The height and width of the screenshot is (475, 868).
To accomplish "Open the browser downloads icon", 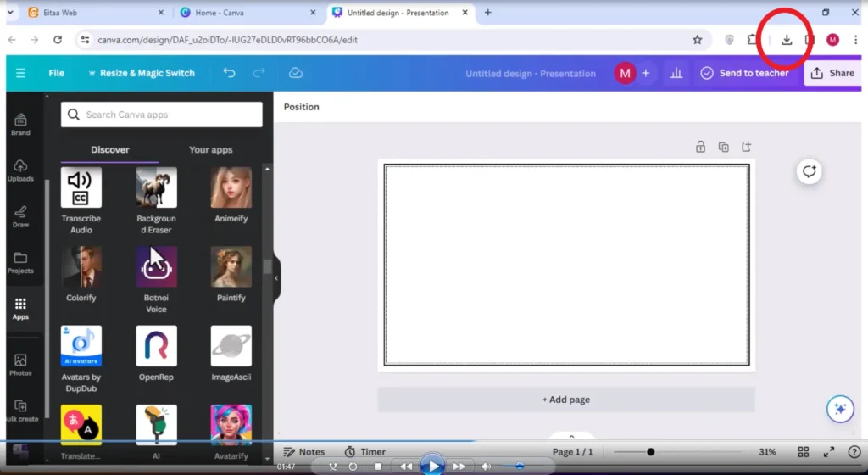I will (x=786, y=40).
